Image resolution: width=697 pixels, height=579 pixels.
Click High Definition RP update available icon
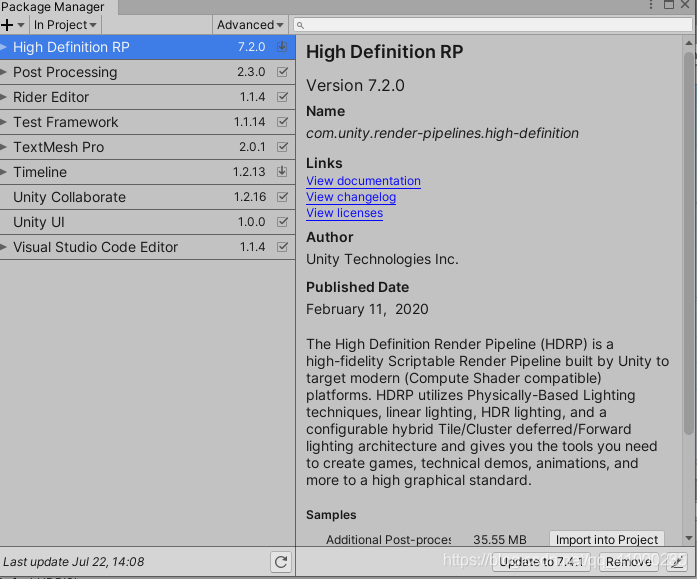coord(282,46)
